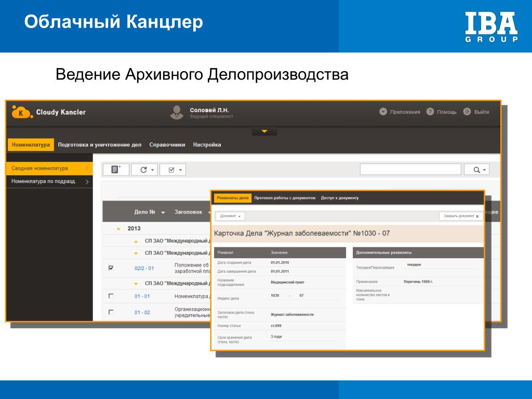Viewport: 532px width, 399px height.
Task: Open search options dropdown arrow
Action: click(x=485, y=170)
